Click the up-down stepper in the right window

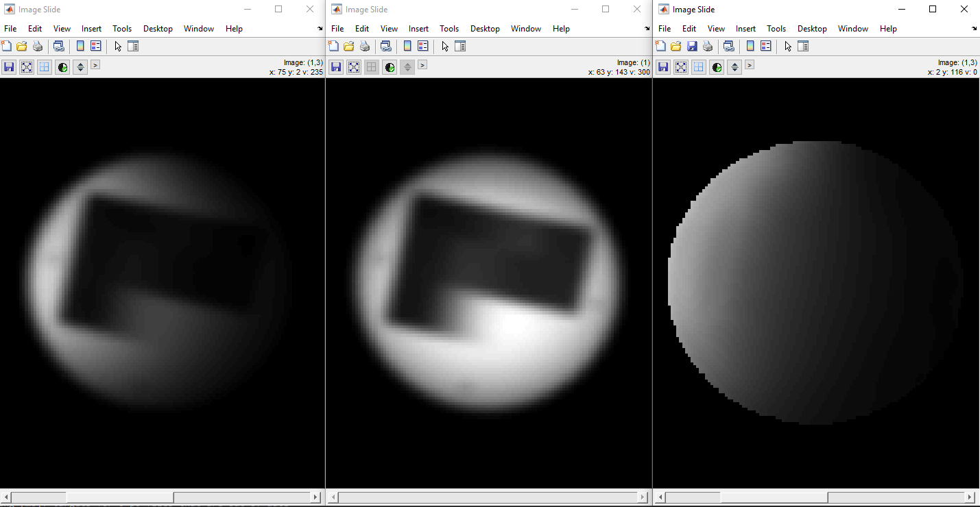click(734, 67)
